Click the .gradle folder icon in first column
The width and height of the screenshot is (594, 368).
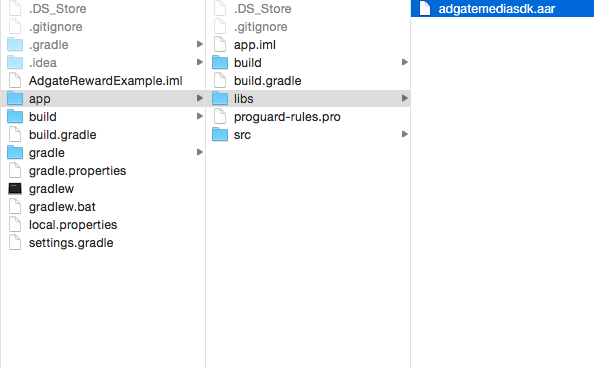15,44
